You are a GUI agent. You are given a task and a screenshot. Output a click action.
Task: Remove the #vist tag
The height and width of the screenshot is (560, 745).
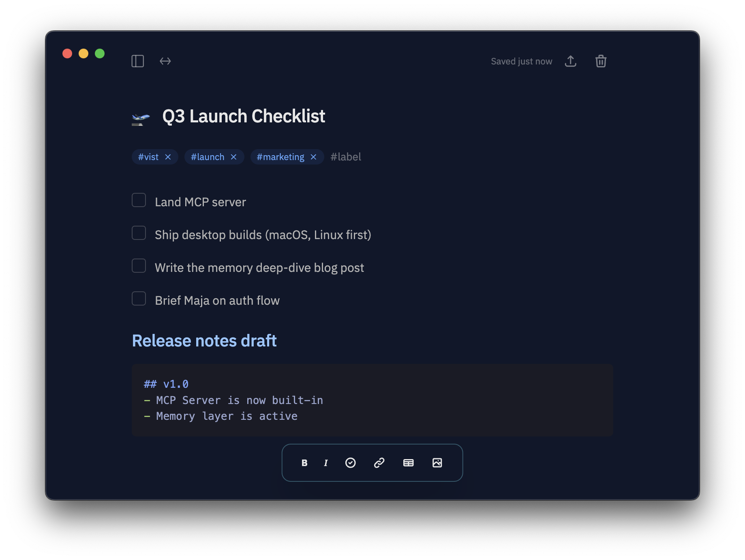click(168, 157)
